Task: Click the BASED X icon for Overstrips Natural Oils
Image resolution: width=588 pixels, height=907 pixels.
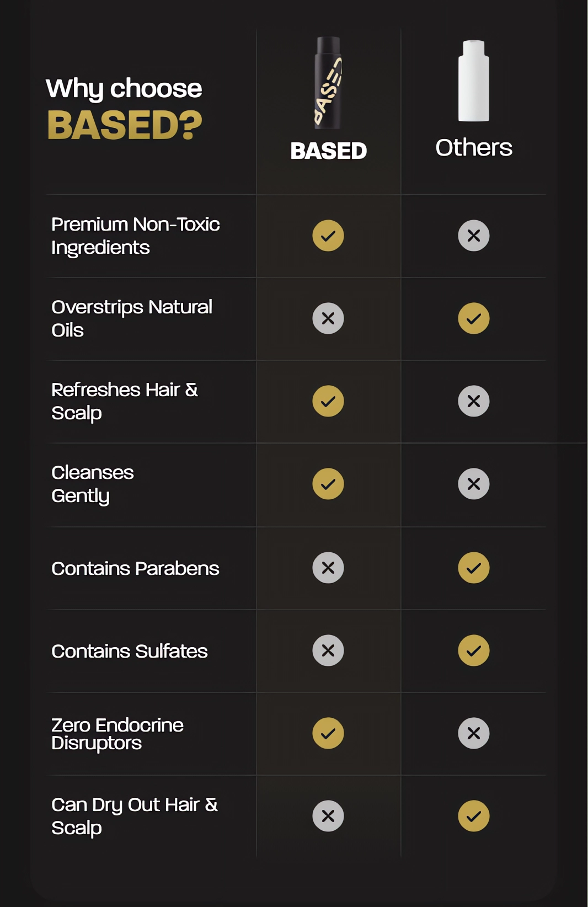Action: (x=328, y=318)
